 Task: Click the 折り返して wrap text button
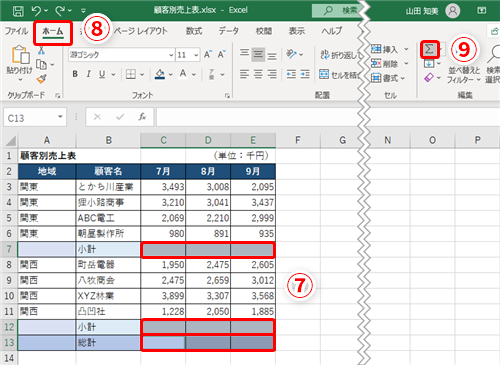(340, 55)
